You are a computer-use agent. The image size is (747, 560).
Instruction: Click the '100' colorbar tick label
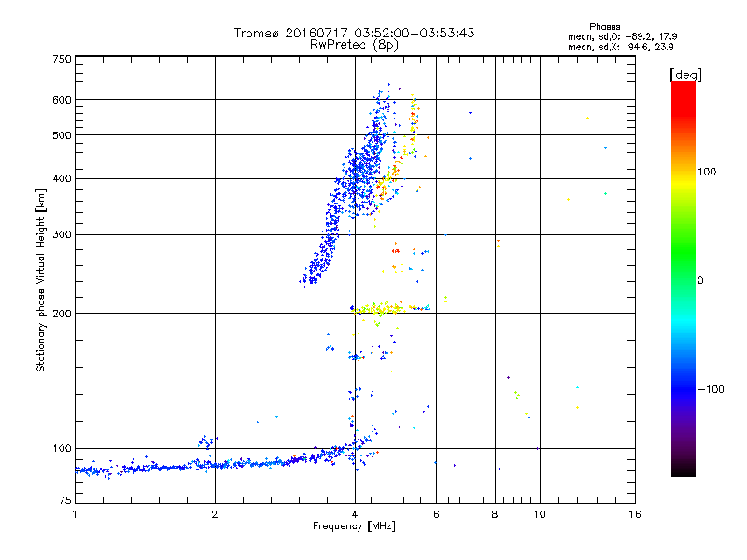[x=707, y=172]
